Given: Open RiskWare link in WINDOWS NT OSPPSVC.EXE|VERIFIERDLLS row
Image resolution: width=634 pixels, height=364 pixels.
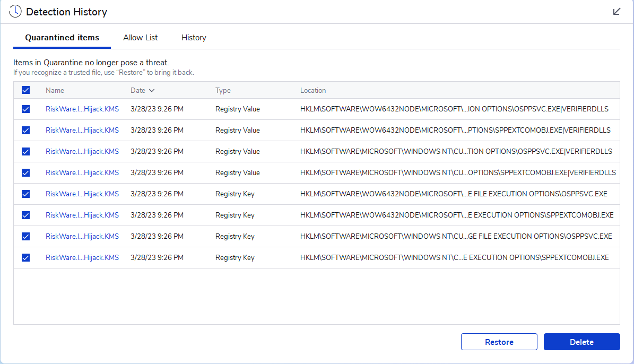Looking at the screenshot, I should pos(82,152).
